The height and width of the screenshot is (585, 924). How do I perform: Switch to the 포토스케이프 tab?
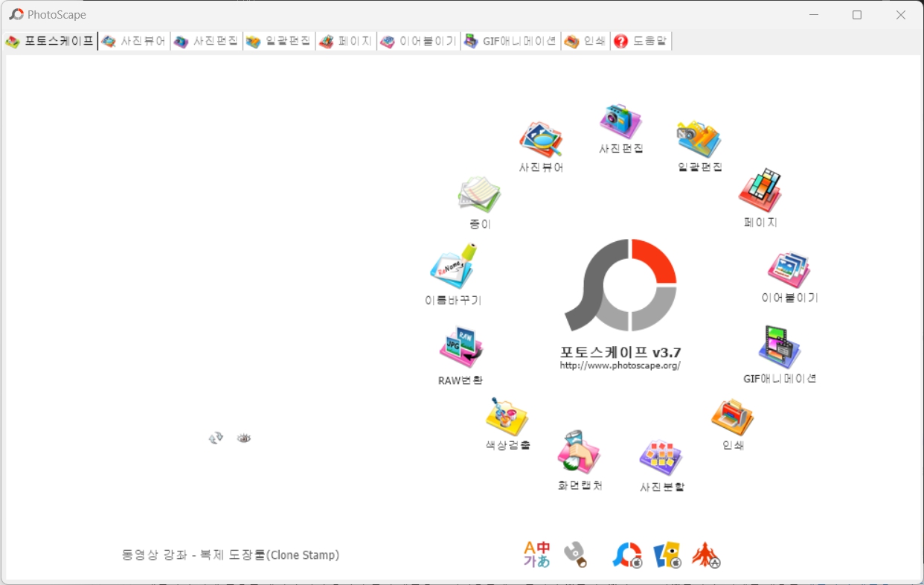coord(50,41)
